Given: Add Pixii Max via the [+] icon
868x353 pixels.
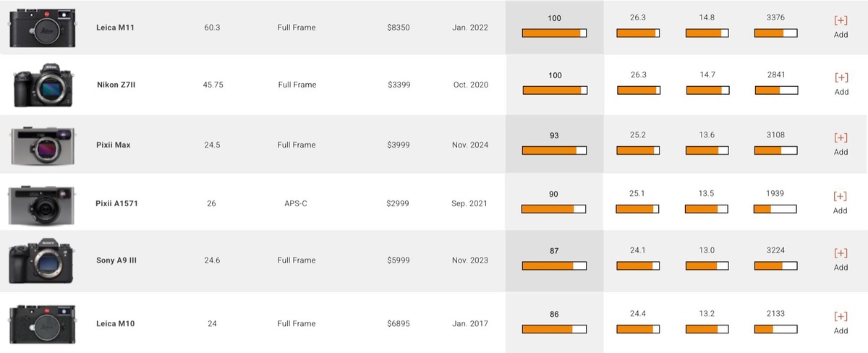Looking at the screenshot, I should point(841,138).
